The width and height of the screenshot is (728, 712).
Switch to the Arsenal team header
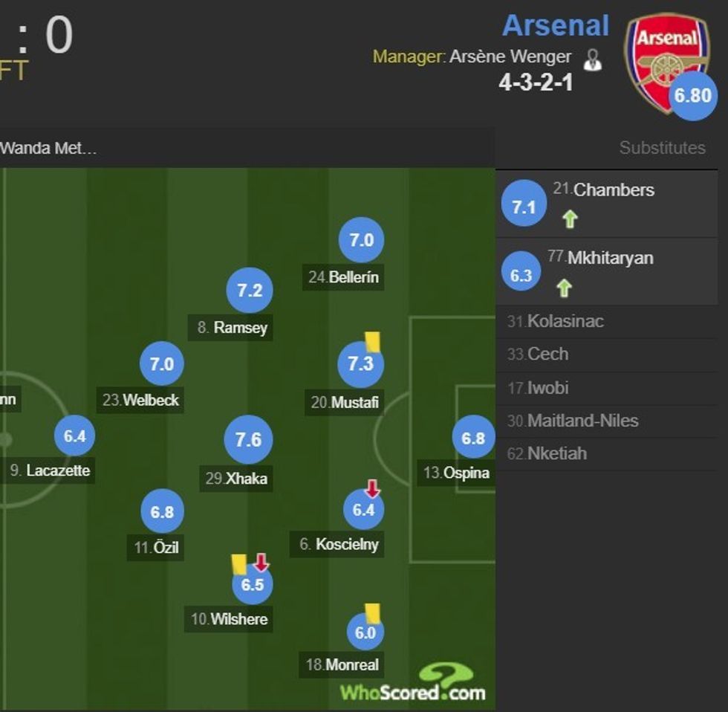tap(556, 25)
